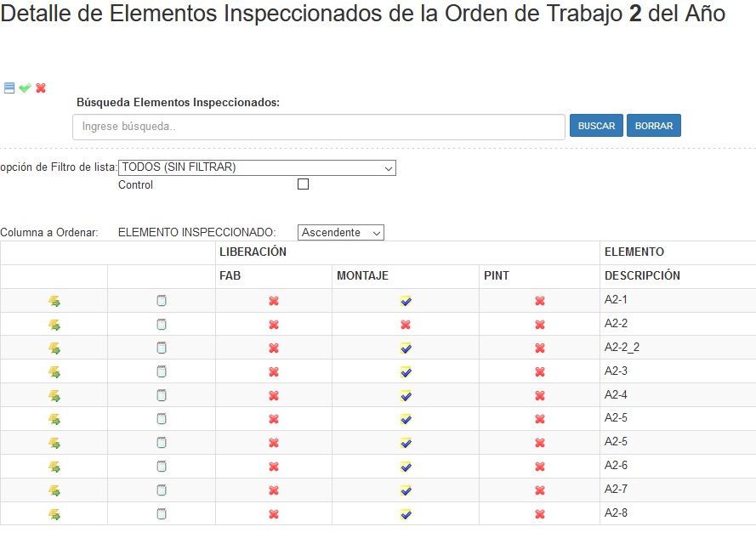The height and width of the screenshot is (538, 756).
Task: Expand the Ascendente sort order dropdown
Action: tap(341, 232)
